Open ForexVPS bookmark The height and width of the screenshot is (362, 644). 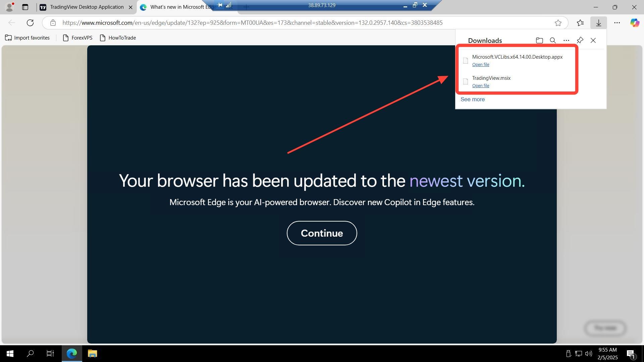[78, 38]
